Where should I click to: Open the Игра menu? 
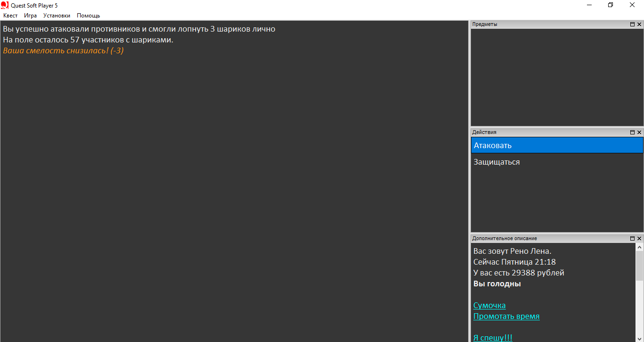(x=30, y=16)
